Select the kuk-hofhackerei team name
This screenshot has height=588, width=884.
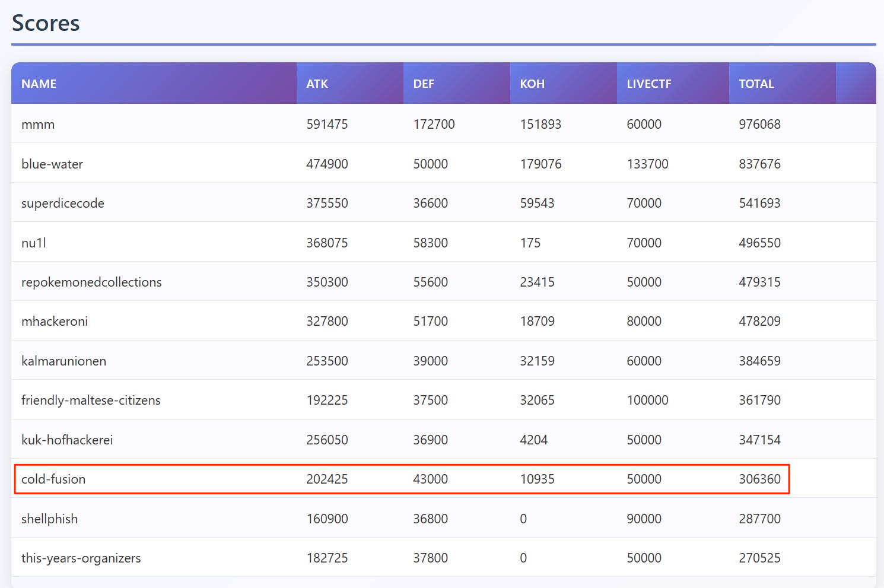click(x=67, y=440)
